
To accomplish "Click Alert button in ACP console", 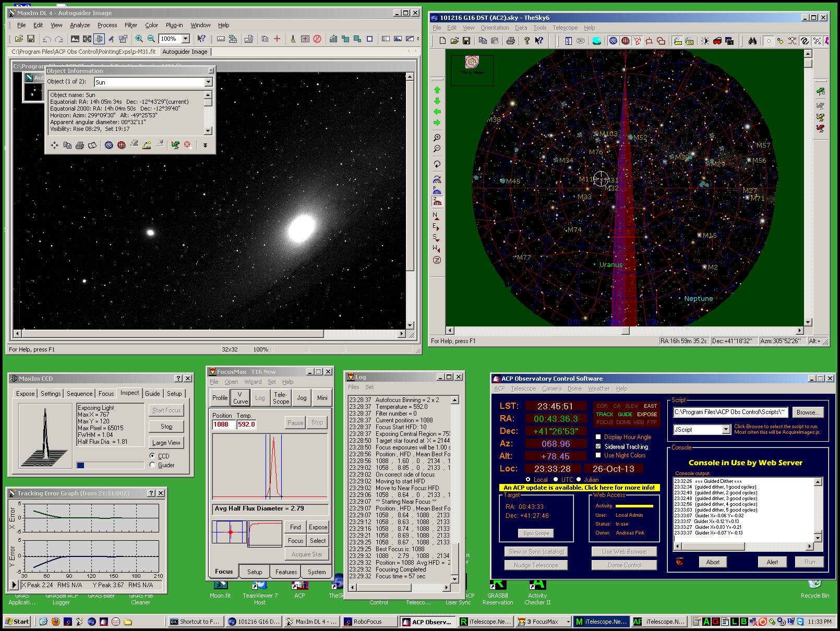I will [773, 562].
